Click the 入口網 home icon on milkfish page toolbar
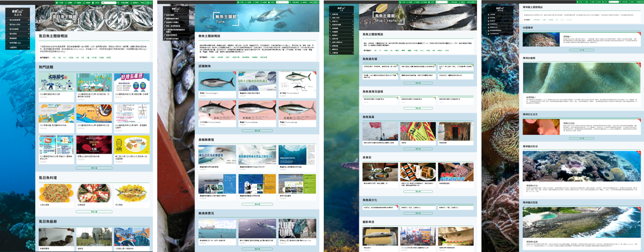Image resolution: width=644 pixels, height=252 pixels. 60,3
